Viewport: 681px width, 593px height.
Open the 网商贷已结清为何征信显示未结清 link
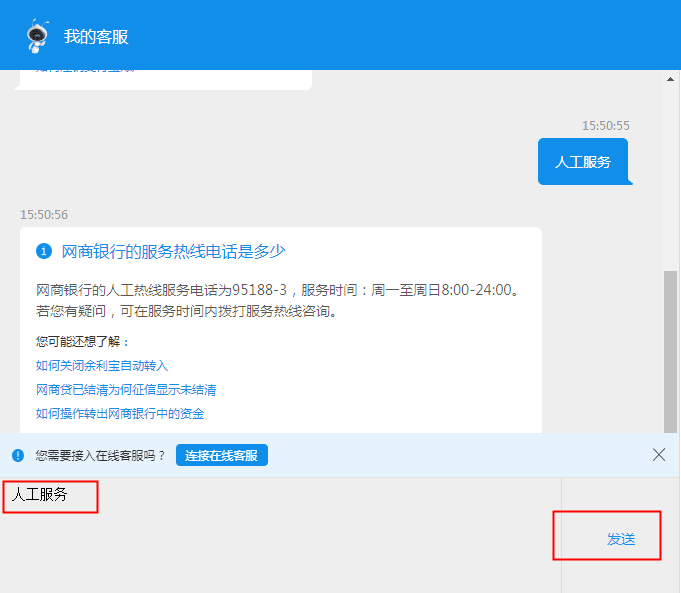pyautogui.click(x=126, y=390)
